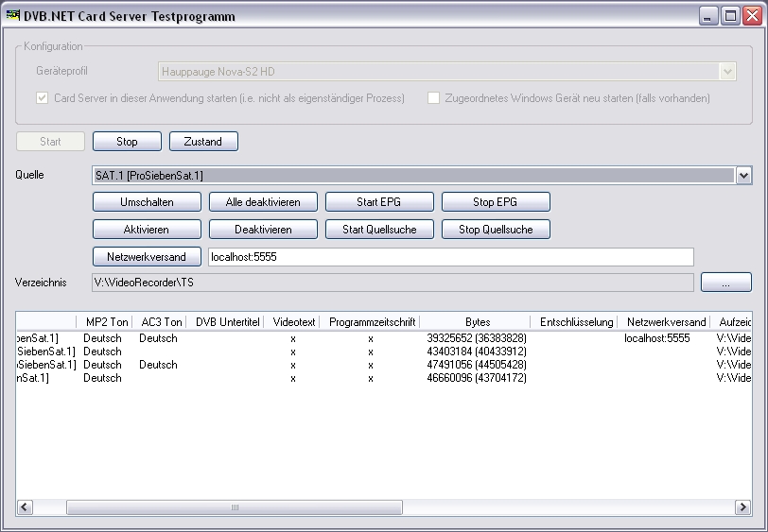Open the Zustand status view
Viewport: 768px width, 532px height.
pyautogui.click(x=203, y=142)
